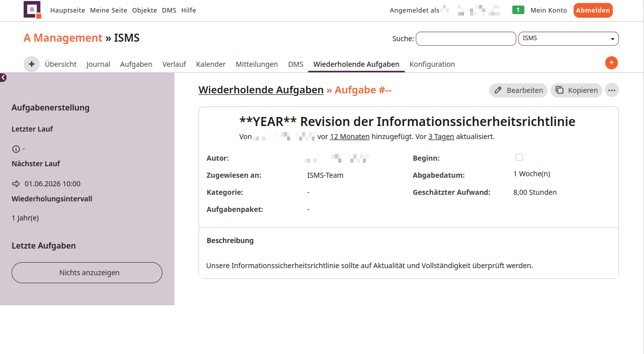Switch to the Übersicht tab
The height and width of the screenshot is (354, 644).
tap(60, 64)
